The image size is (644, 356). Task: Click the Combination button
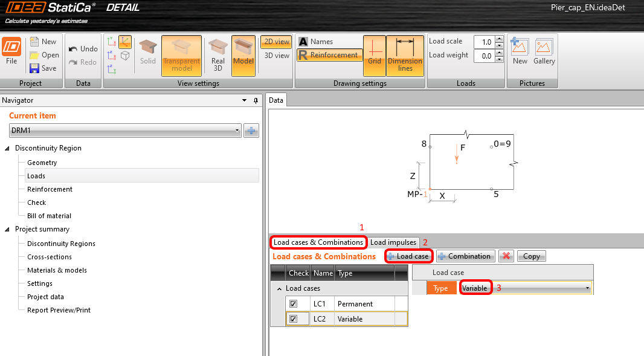465,256
